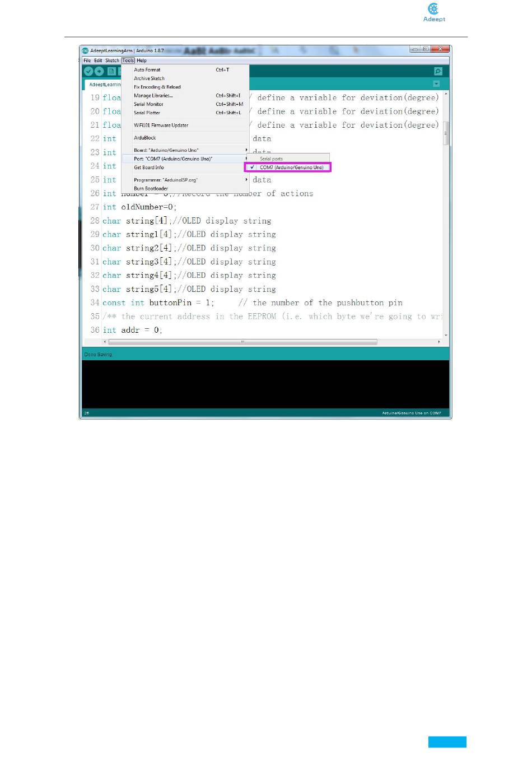
Task: Launch Serial Monitor from Tools menu
Action: pos(185,104)
